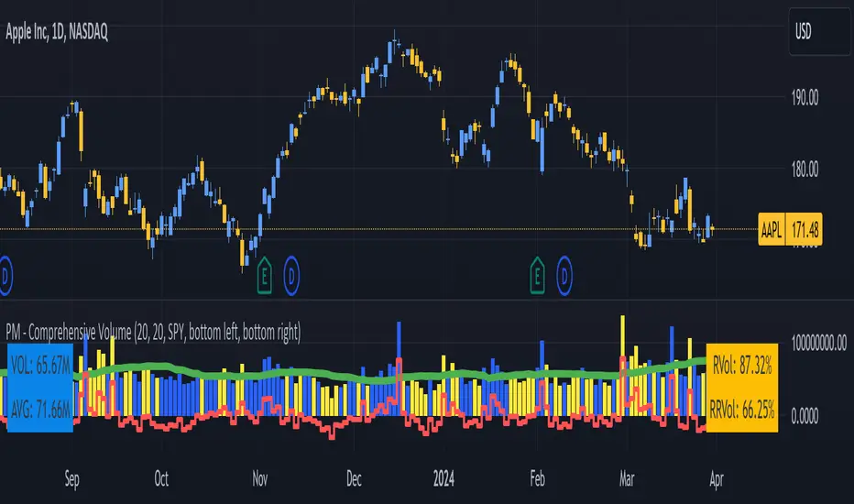Click the Oct date axis label
The height and width of the screenshot is (504, 854).
161,479
